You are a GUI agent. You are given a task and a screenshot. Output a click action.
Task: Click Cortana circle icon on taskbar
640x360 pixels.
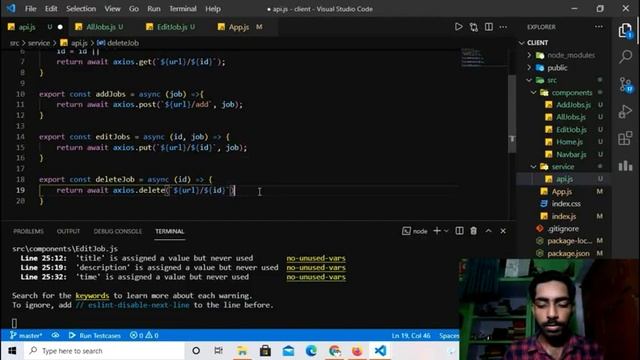point(196,351)
